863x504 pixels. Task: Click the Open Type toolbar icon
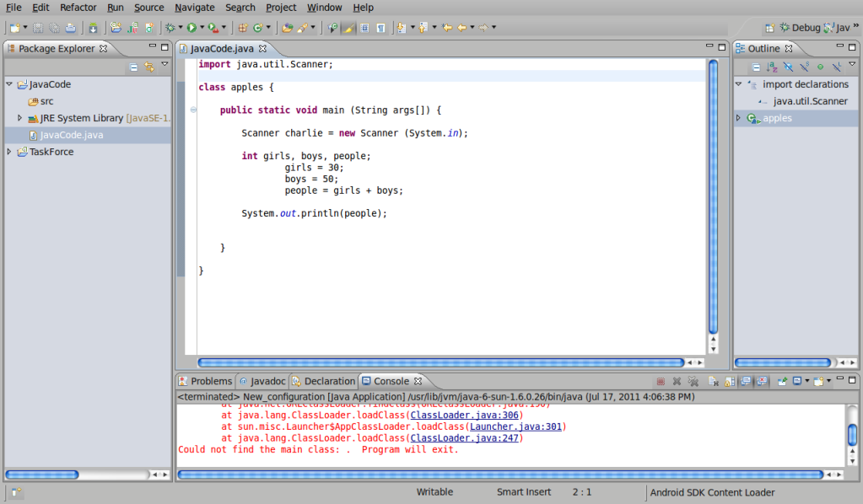287,28
